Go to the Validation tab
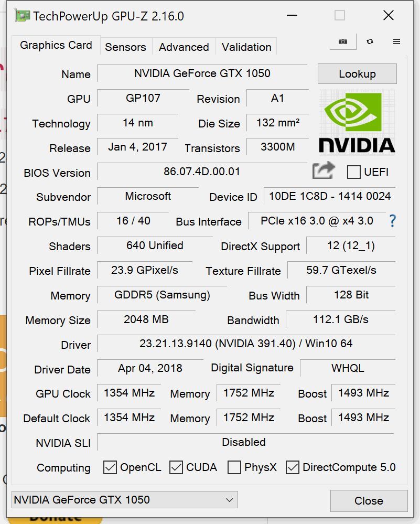 [x=246, y=47]
